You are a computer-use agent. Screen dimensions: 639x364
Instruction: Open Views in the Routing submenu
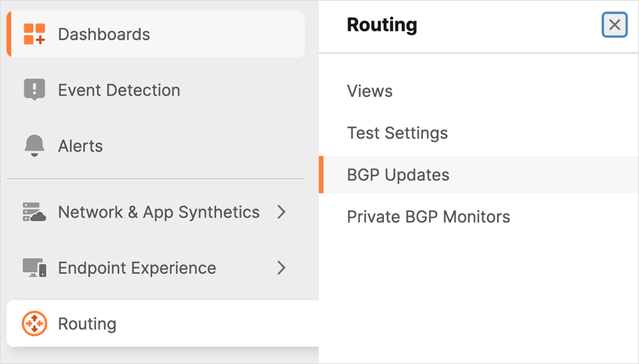point(370,91)
